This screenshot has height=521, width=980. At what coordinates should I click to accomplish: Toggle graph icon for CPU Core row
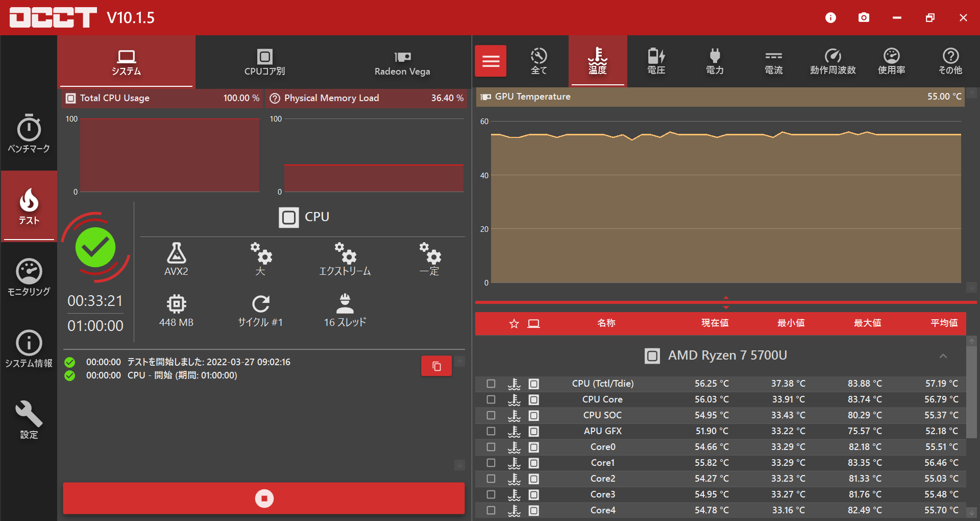[514, 399]
